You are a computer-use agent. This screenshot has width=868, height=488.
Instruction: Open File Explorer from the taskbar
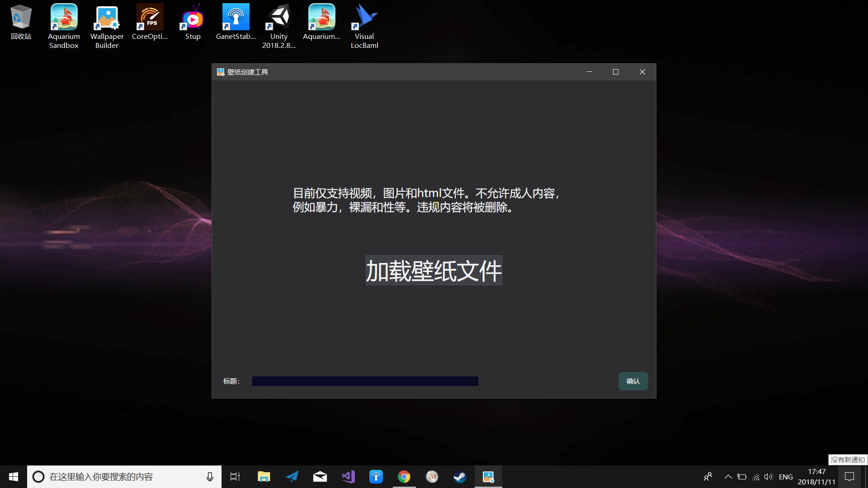pyautogui.click(x=264, y=476)
